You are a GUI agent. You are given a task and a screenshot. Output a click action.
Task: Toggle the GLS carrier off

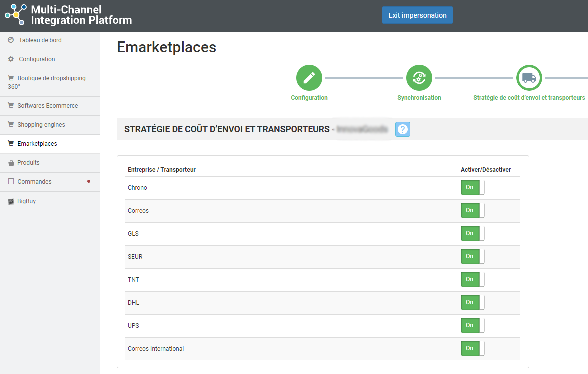pyautogui.click(x=472, y=233)
